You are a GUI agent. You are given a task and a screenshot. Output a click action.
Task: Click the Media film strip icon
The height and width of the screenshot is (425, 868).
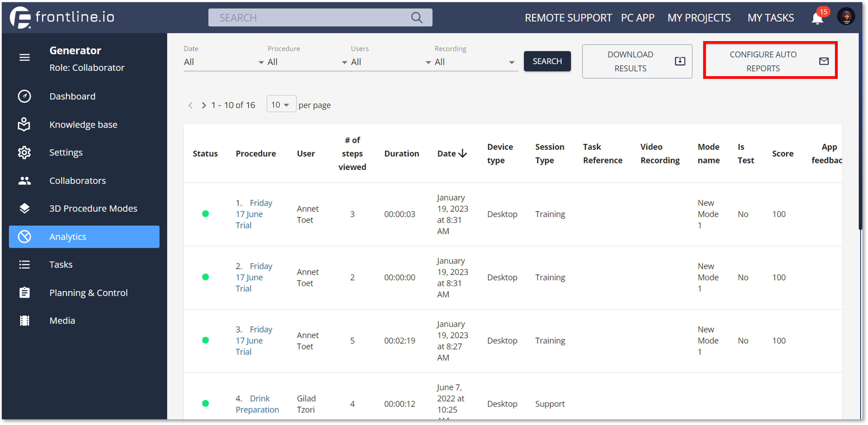coord(24,320)
